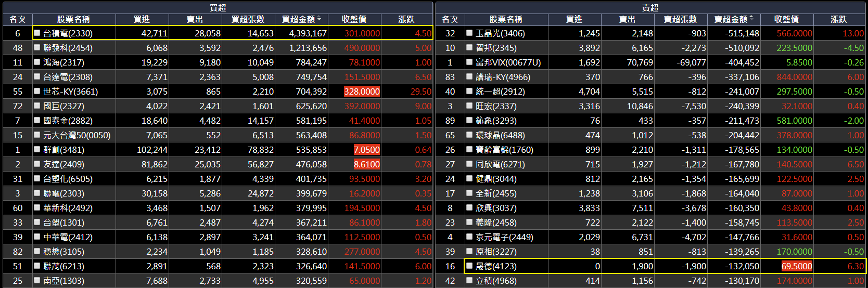The width and height of the screenshot is (868, 288).
Task: Toggle the 立積(4968) row checkbox
Action: [469, 280]
